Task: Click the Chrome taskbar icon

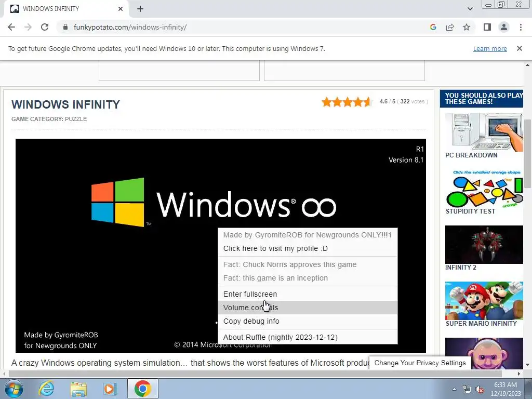Action: [x=142, y=389]
